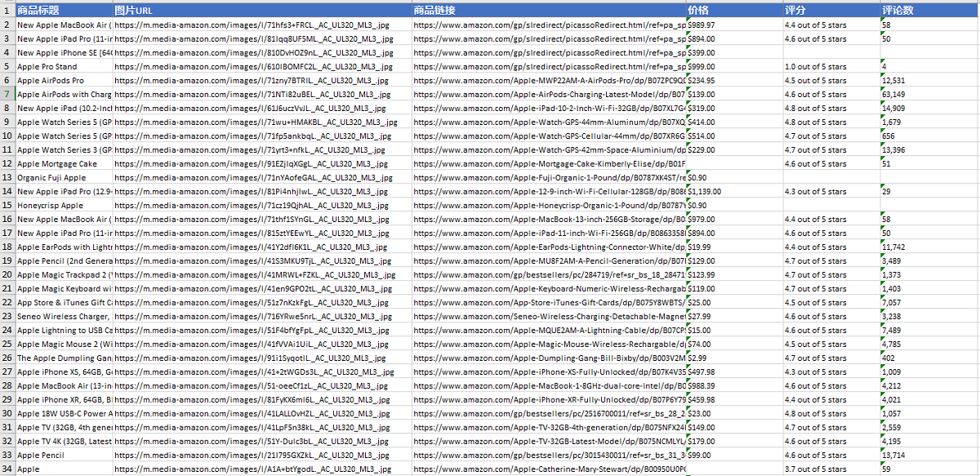Click the link containing Apple-Mortgage-Cake-Kimberly-Elise

tap(549, 164)
